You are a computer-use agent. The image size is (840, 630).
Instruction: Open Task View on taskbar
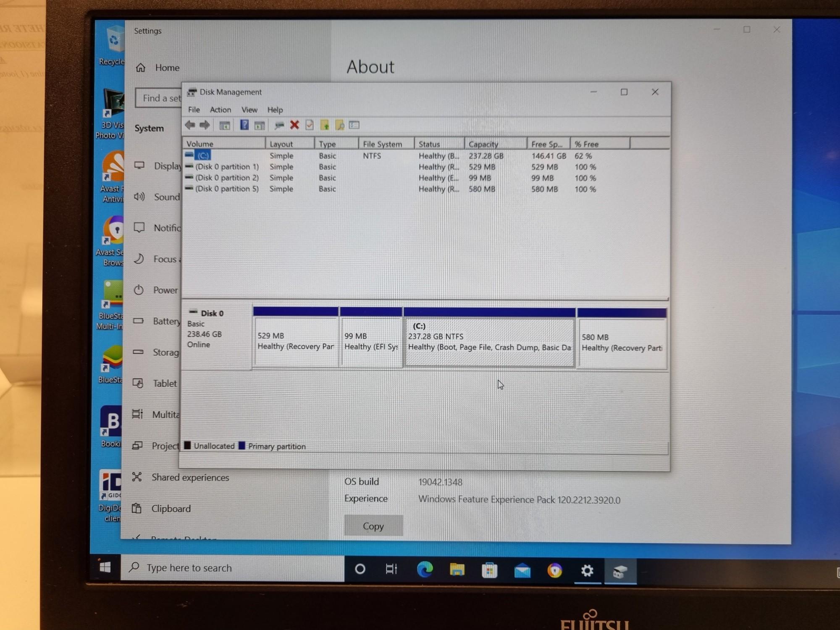pos(391,569)
